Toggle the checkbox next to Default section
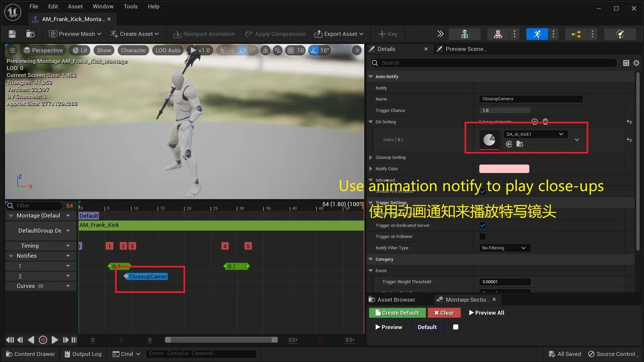This screenshot has width=644, height=362. coord(456,327)
